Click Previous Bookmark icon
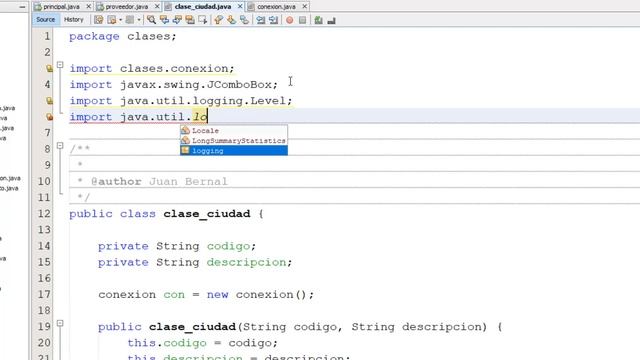 pos(219,20)
